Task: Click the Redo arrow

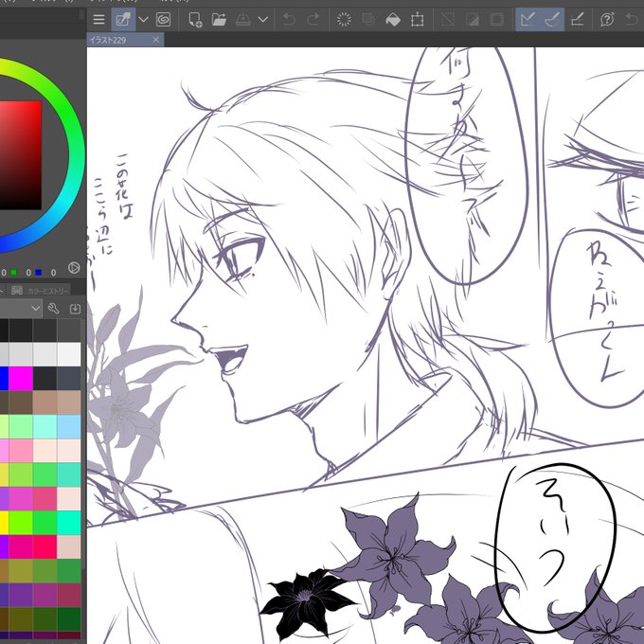Action: click(313, 19)
